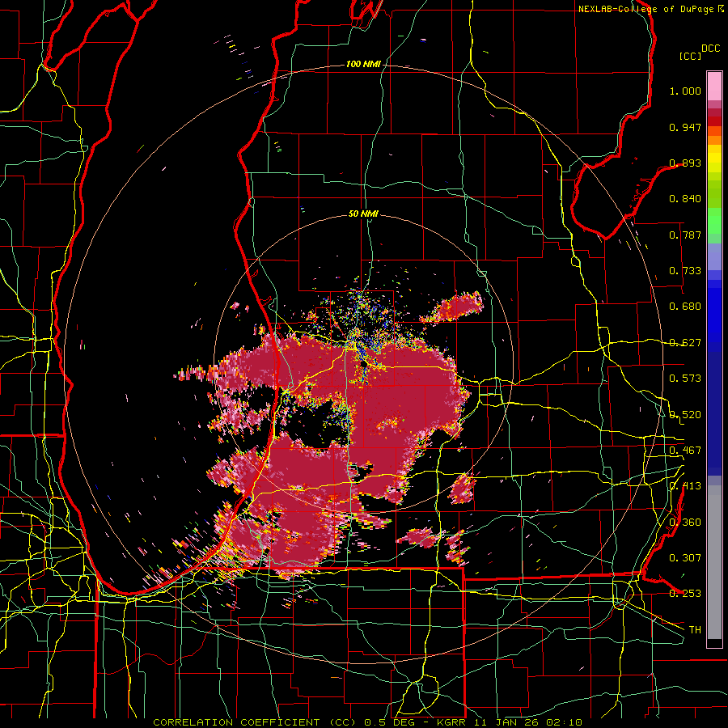Select the 0.787 scale value
The image size is (728, 728).
pos(685,235)
